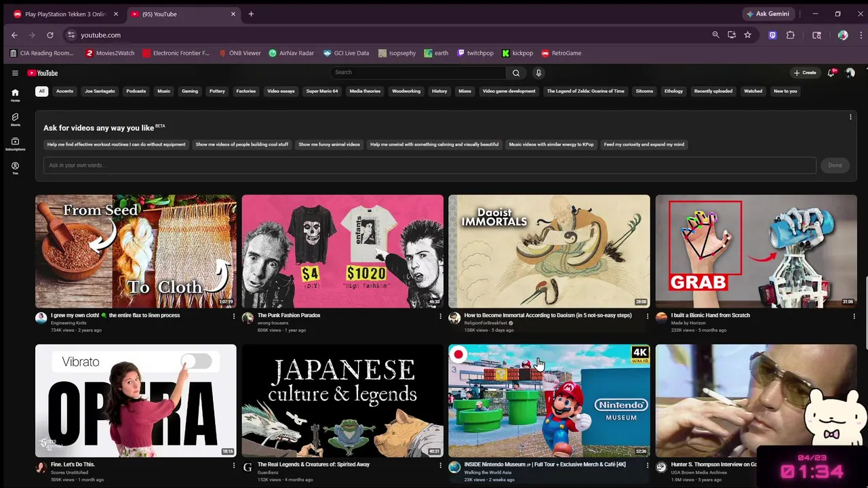This screenshot has height=488, width=868.
Task: Open options for the flax to linen video
Action: pyautogui.click(x=233, y=316)
